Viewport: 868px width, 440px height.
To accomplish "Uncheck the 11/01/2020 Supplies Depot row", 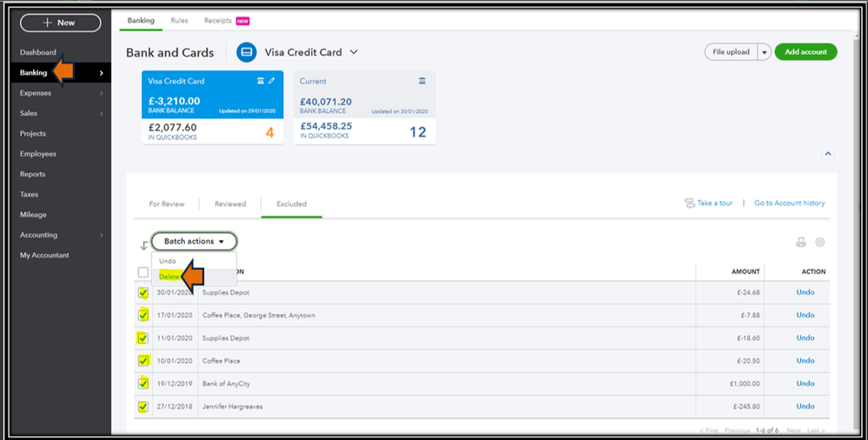I will pos(142,338).
